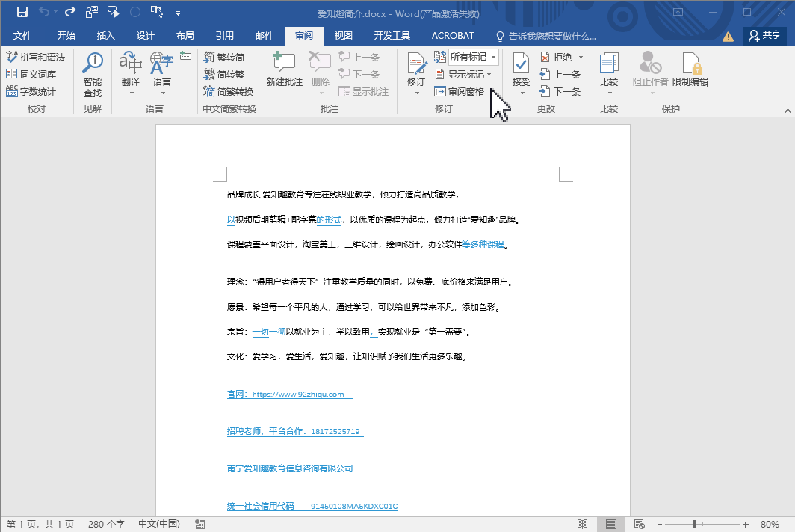795x532 pixels.
Task: Go to previous change (上一条) in 更改 group
Action: (560, 74)
